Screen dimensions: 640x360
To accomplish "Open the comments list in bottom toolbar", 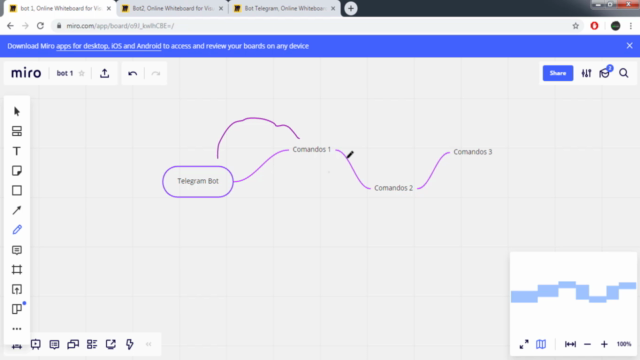I will click(54, 344).
